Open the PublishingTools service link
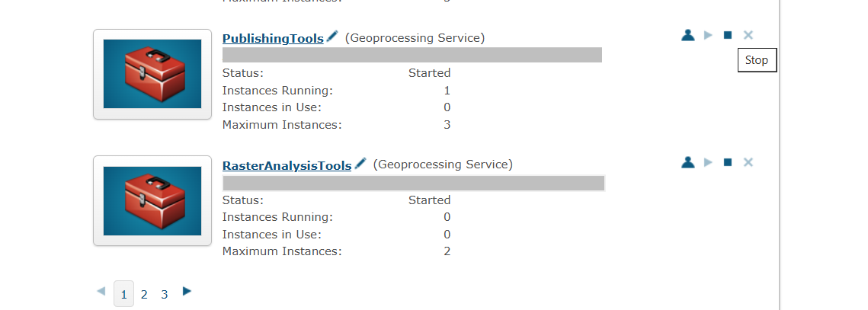The image size is (868, 310). pyautogui.click(x=273, y=39)
